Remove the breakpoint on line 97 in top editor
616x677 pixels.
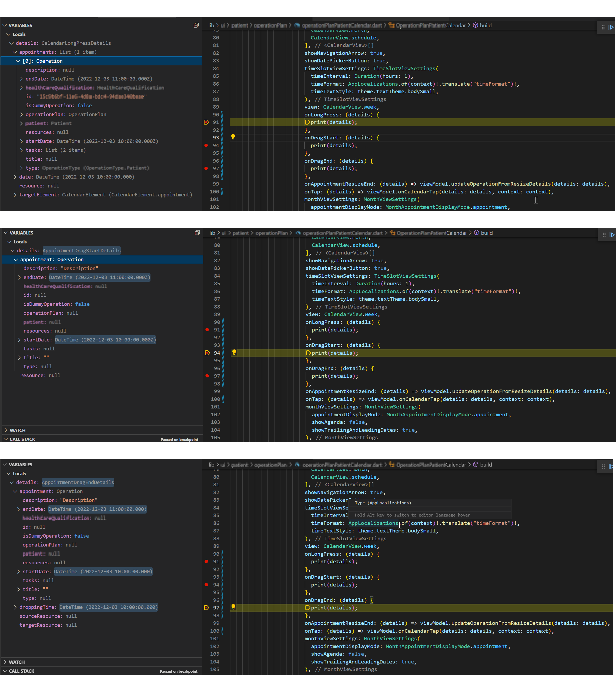pos(206,168)
